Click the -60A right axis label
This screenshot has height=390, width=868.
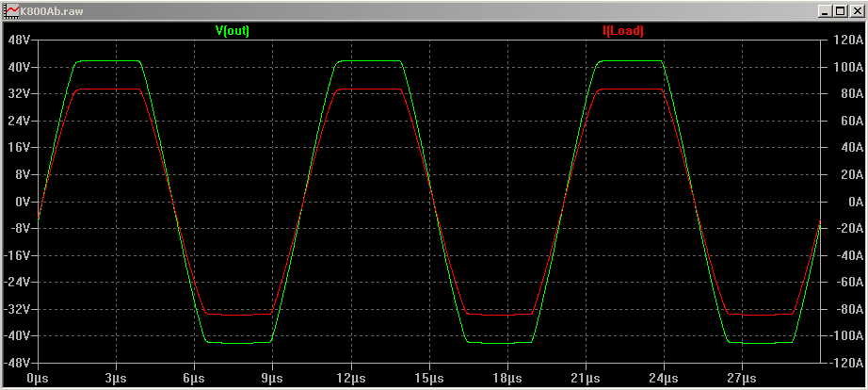[851, 282]
